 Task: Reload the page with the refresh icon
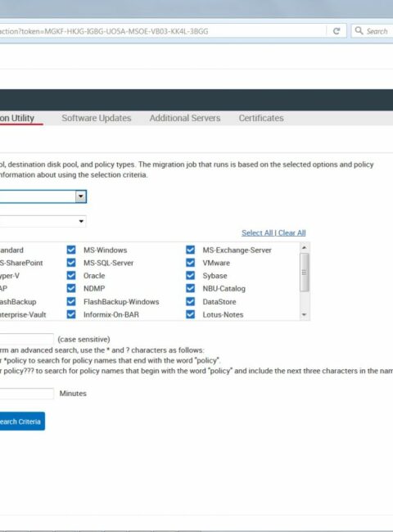click(x=337, y=31)
